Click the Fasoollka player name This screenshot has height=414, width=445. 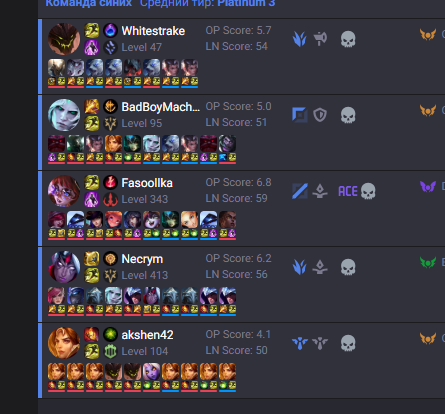147,183
